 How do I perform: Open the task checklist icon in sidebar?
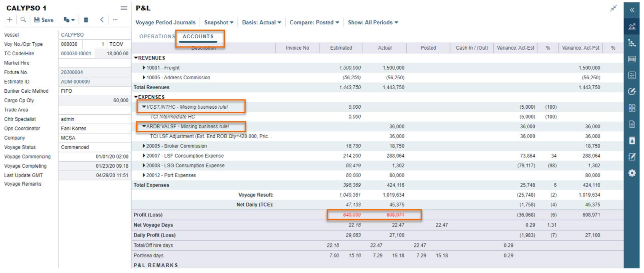632,75
